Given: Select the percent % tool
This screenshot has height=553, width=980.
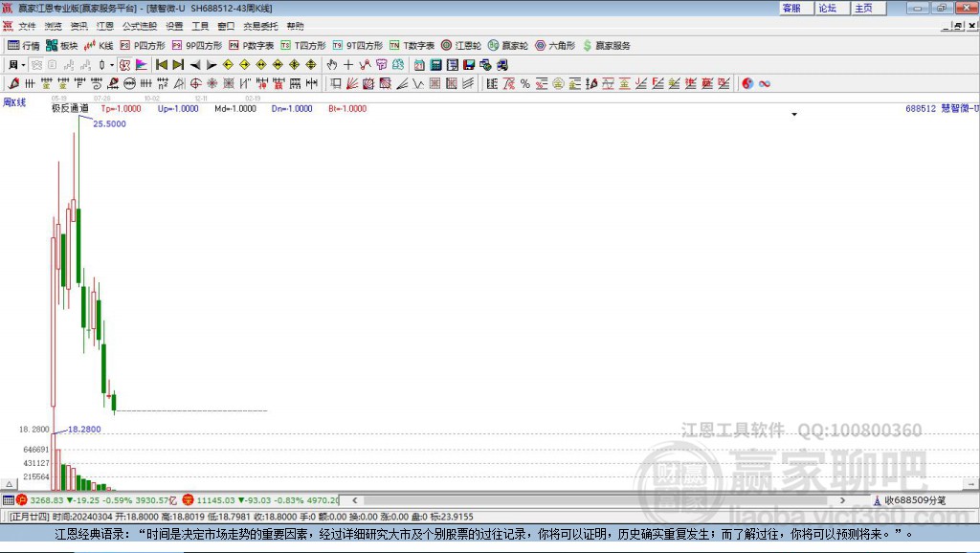Looking at the screenshot, I should pos(525,83).
